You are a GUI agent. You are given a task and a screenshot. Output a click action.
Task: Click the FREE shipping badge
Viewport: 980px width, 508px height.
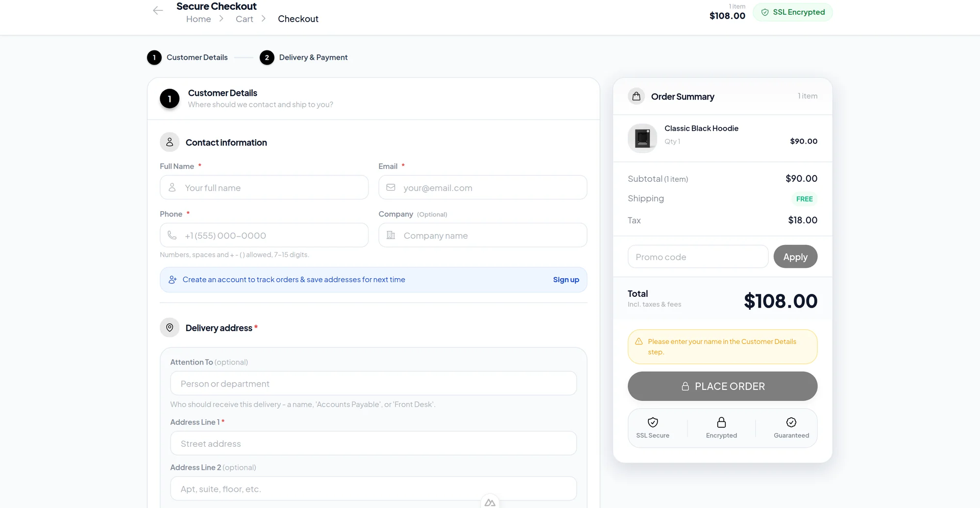coord(804,199)
